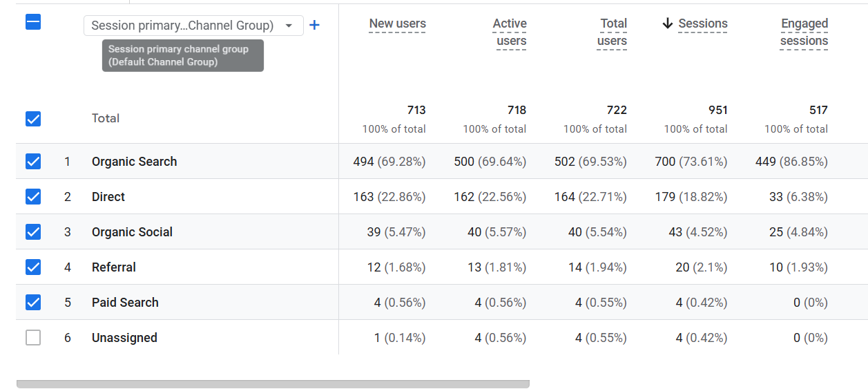
Task: Toggle the header select-all checkbox
Action: click(33, 22)
